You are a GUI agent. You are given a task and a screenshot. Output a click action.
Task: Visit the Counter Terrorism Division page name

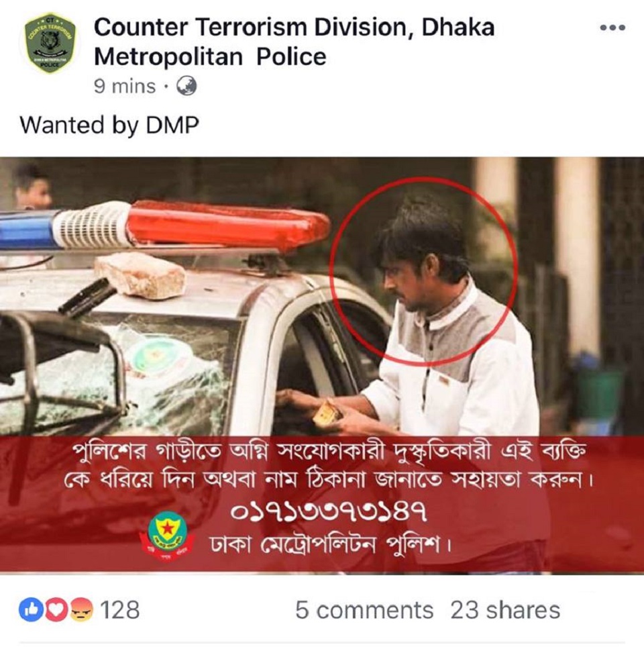pyautogui.click(x=294, y=42)
